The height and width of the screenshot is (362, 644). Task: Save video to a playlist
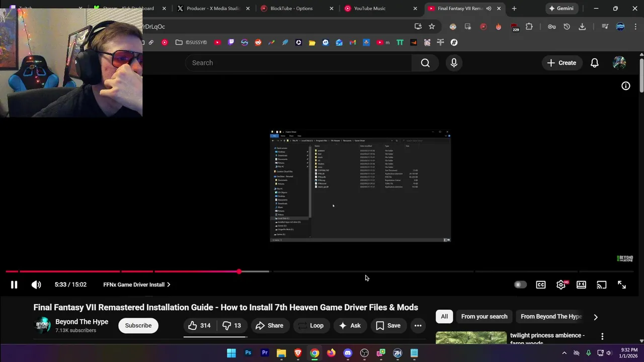[x=388, y=325]
